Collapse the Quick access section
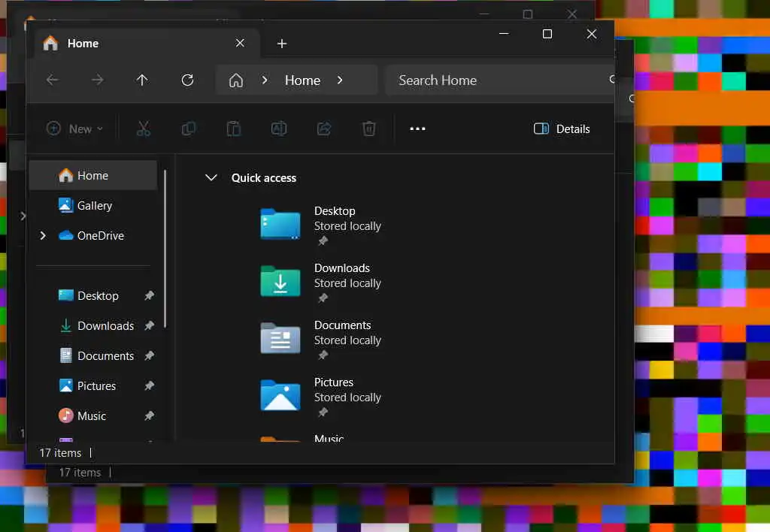770x532 pixels. point(211,177)
